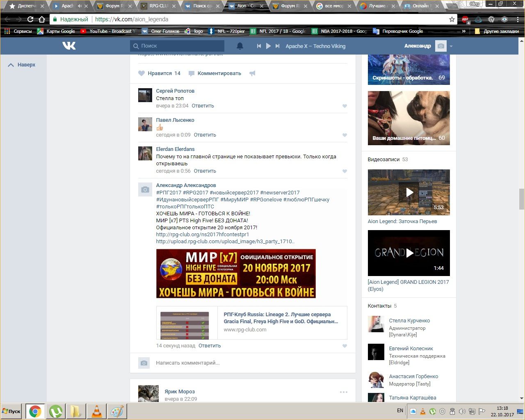Viewport: 525px width, 420px height.
Task: Open post options for Ярик Мороз
Action: [344, 392]
